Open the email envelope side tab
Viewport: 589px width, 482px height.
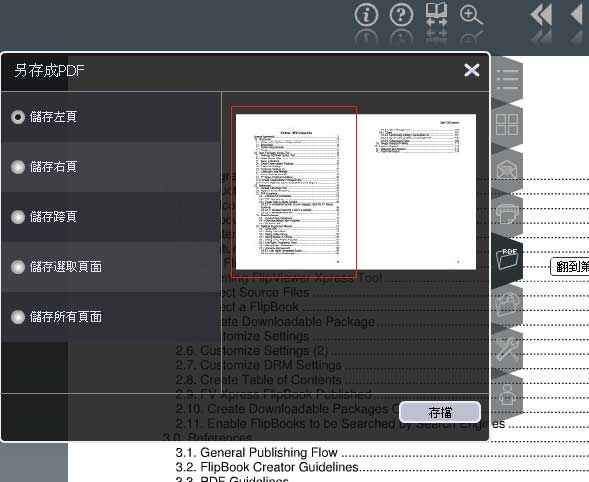click(x=507, y=170)
